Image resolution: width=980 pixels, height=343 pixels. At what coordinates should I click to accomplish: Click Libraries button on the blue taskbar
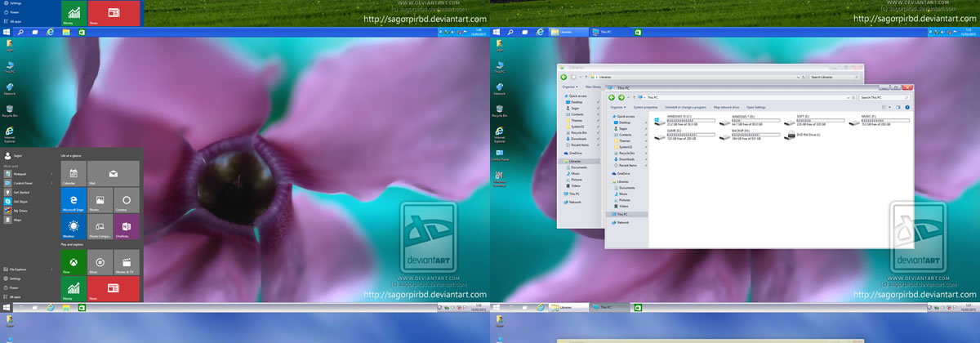(569, 32)
